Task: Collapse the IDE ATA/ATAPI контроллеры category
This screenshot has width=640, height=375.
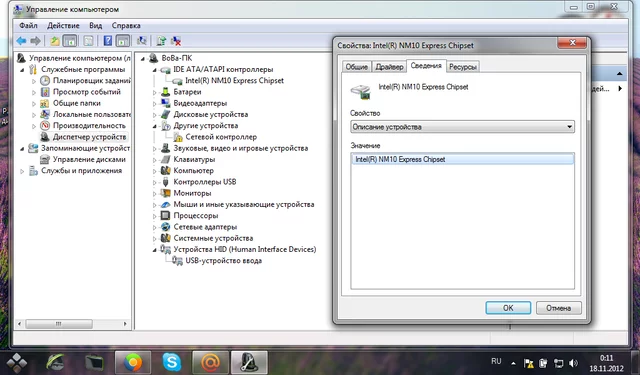Action: [155, 70]
